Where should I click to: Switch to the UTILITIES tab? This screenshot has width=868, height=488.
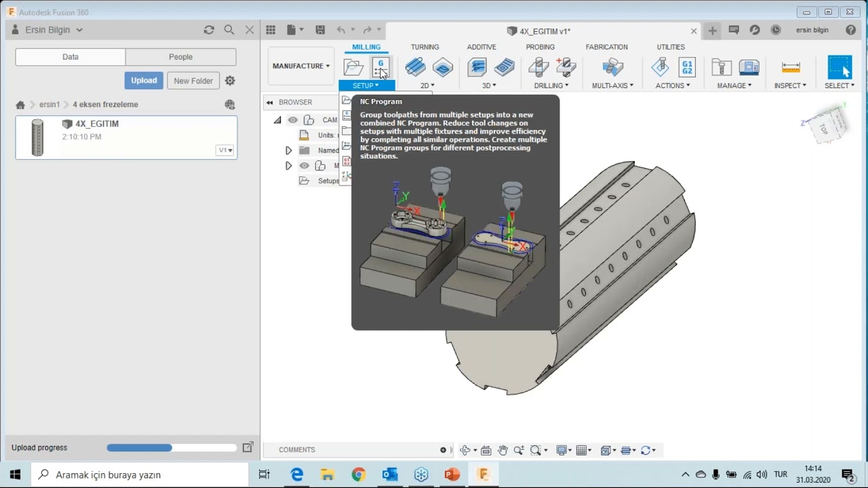pos(671,47)
